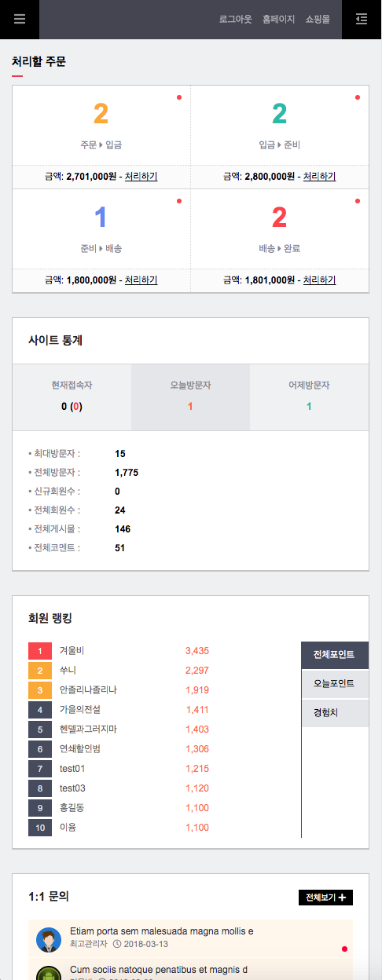Screen dimensions: 382x980
Task: Open the Etiam porta sem inquiry
Action: click(162, 931)
